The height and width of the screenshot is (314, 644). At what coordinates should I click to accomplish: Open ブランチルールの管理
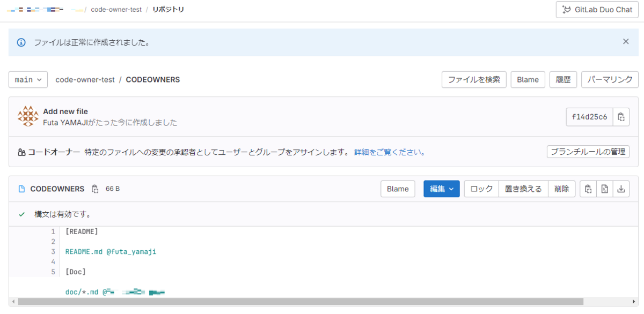click(x=588, y=152)
